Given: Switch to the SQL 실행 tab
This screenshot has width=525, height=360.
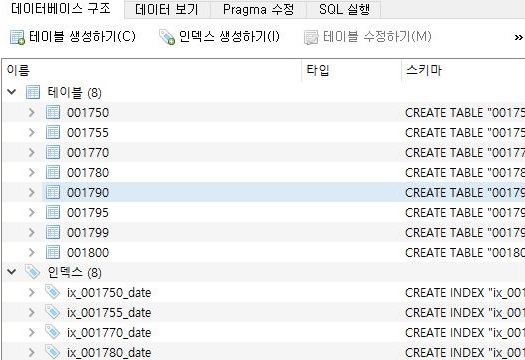Looking at the screenshot, I should (x=344, y=9).
